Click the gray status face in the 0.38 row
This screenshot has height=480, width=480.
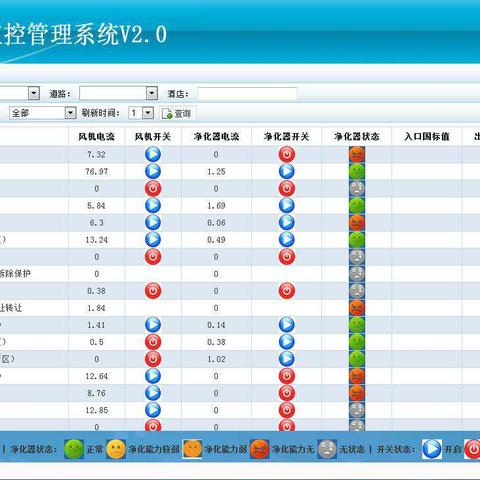tap(357, 291)
